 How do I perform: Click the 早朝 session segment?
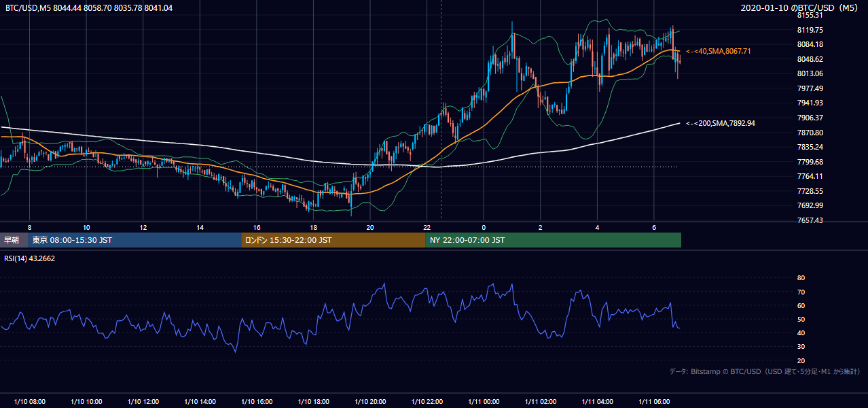click(x=14, y=240)
